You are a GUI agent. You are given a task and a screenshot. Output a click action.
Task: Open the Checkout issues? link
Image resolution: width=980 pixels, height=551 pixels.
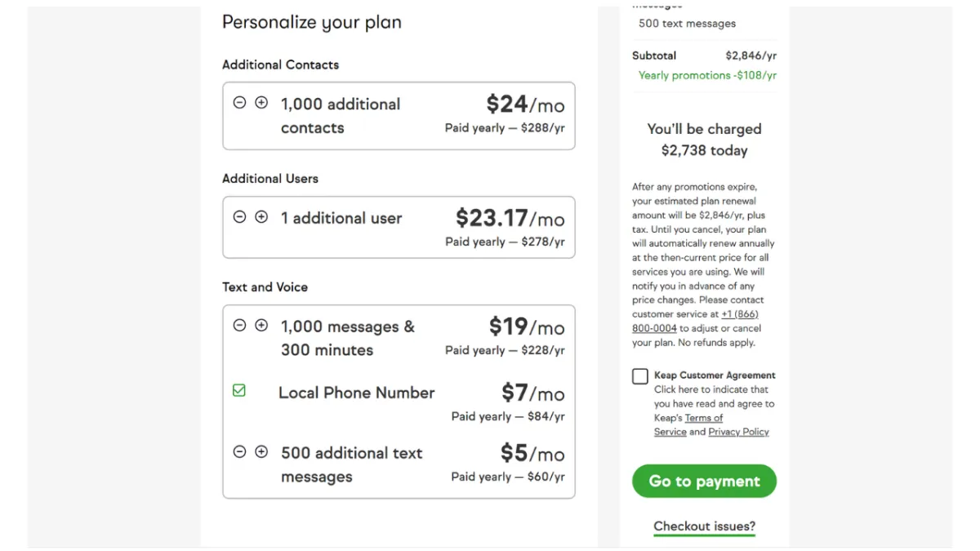pos(704,527)
